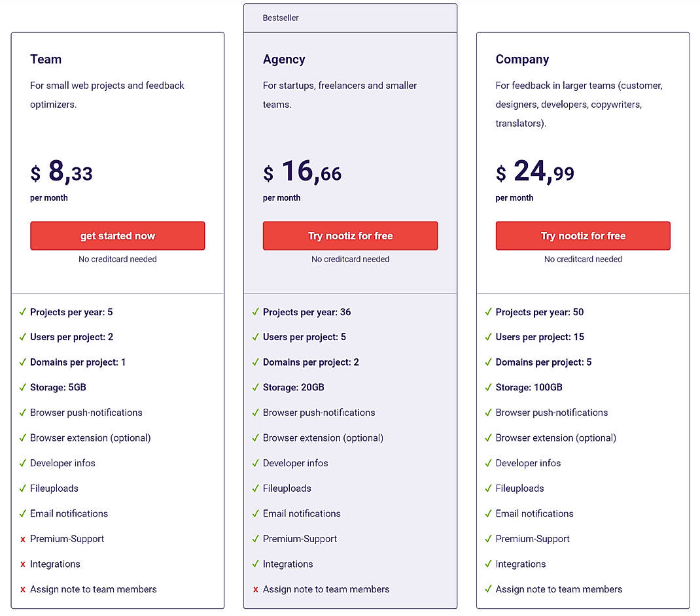Viewport: 700px width, 616px height.
Task: Click the Company plan header
Action: pos(522,59)
